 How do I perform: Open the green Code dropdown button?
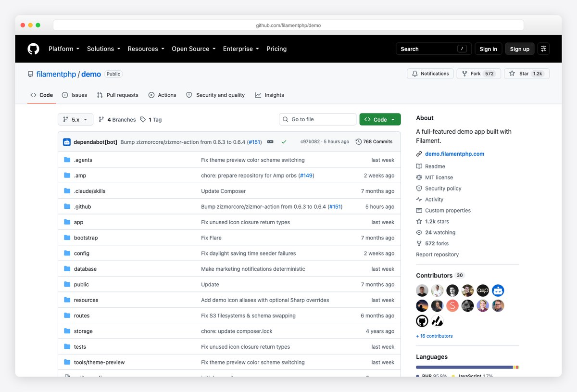tap(380, 119)
